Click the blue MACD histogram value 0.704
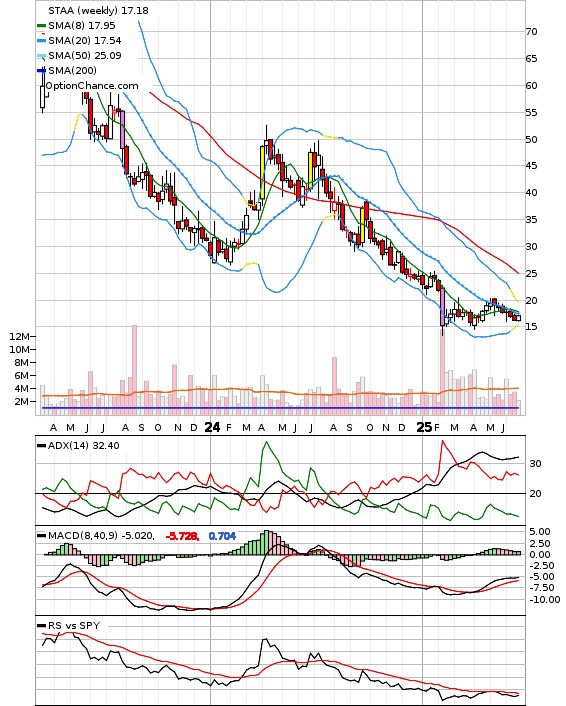566x706 pixels. click(222, 536)
